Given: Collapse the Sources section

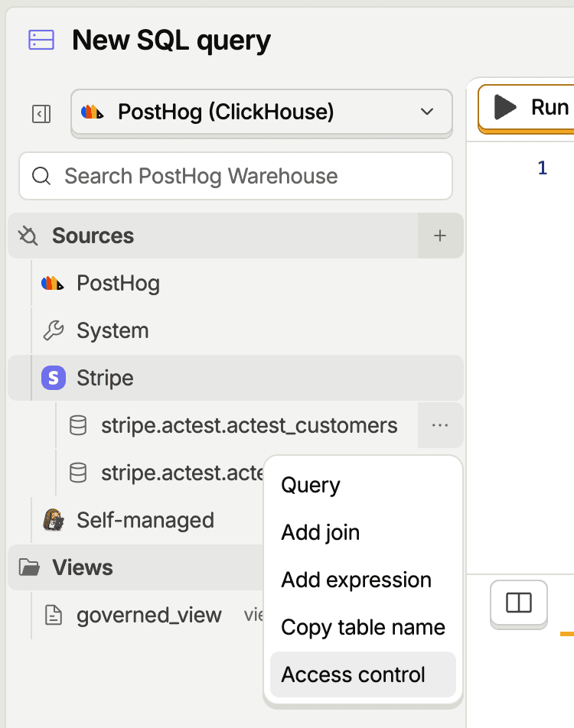Looking at the screenshot, I should pos(213,236).
